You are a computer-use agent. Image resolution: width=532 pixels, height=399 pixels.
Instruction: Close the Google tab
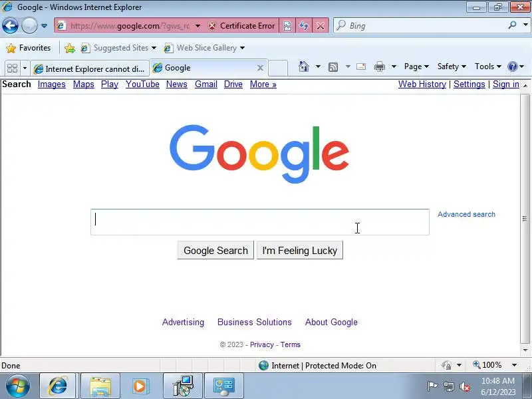coord(260,68)
